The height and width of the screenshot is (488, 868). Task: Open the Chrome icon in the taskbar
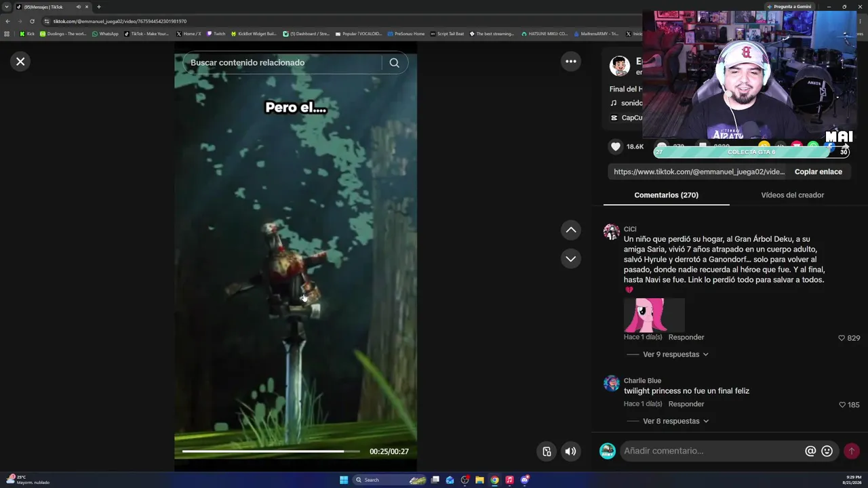pos(494,480)
